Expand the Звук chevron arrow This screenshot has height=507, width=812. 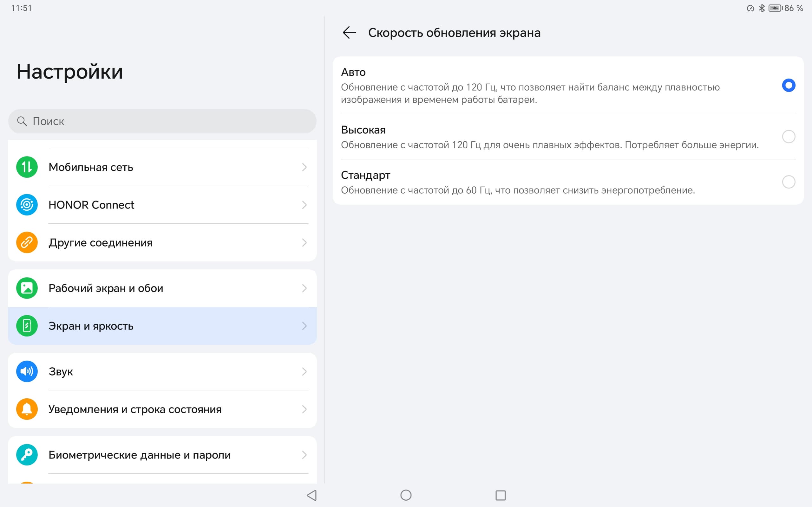pos(304,371)
